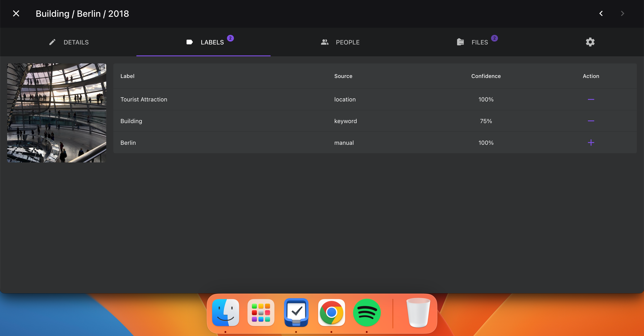Launch Google Chrome from the dock
Image resolution: width=644 pixels, height=336 pixels.
click(331, 313)
